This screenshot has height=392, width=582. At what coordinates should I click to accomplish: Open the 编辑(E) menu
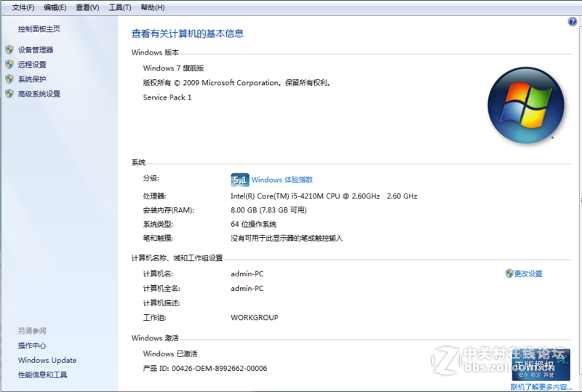(55, 7)
